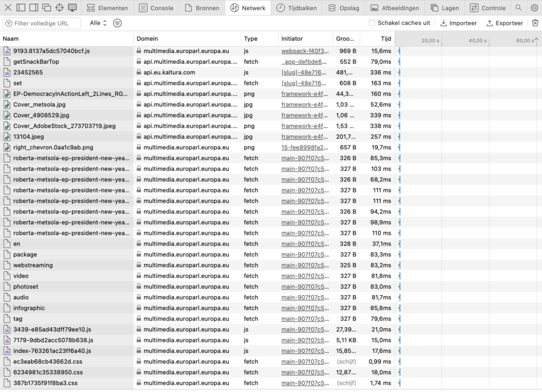Open the Elementen tab tree icon

[90, 7]
